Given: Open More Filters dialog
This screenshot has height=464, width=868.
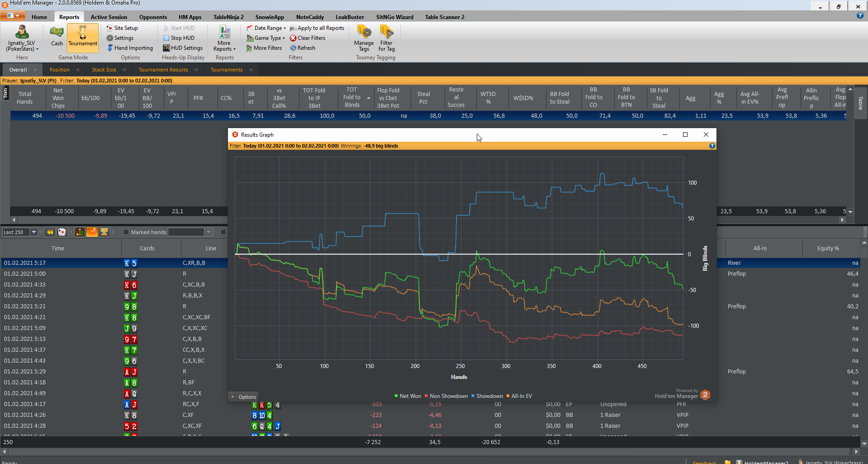Looking at the screenshot, I should pyautogui.click(x=264, y=48).
